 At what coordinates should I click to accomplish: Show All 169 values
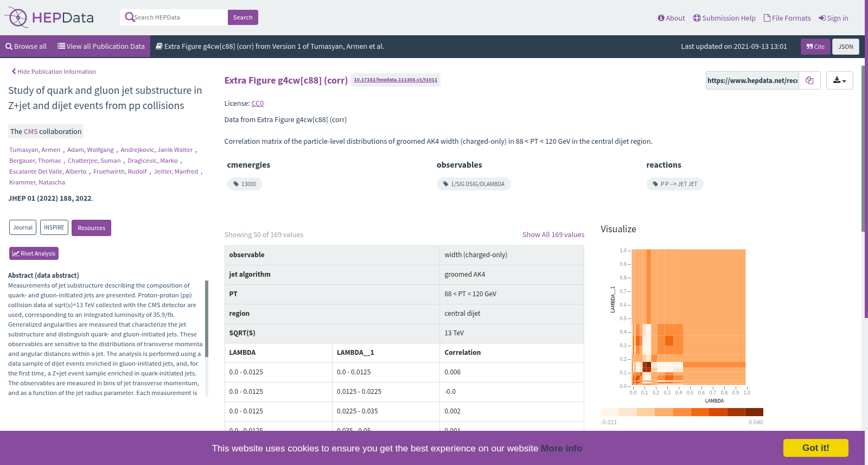click(x=553, y=235)
